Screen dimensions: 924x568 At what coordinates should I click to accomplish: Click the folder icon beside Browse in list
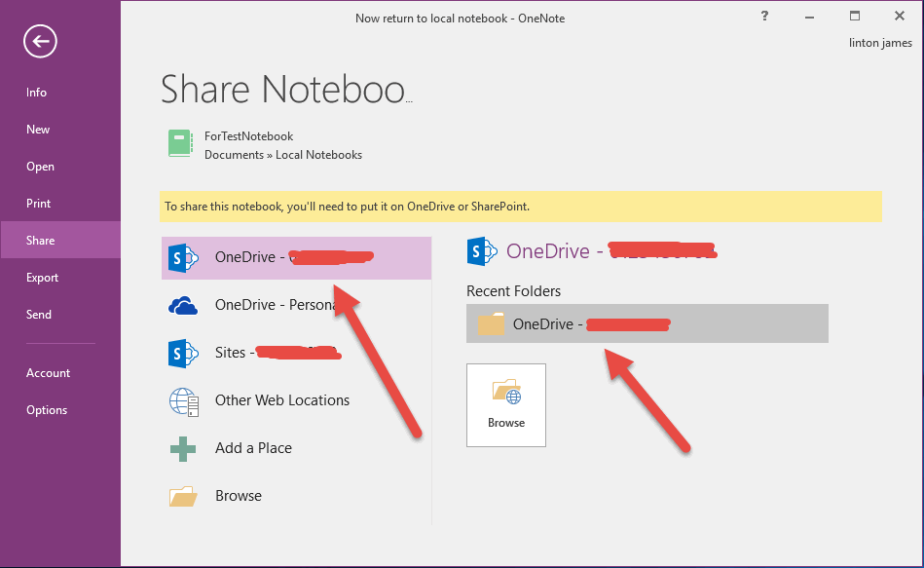point(183,497)
